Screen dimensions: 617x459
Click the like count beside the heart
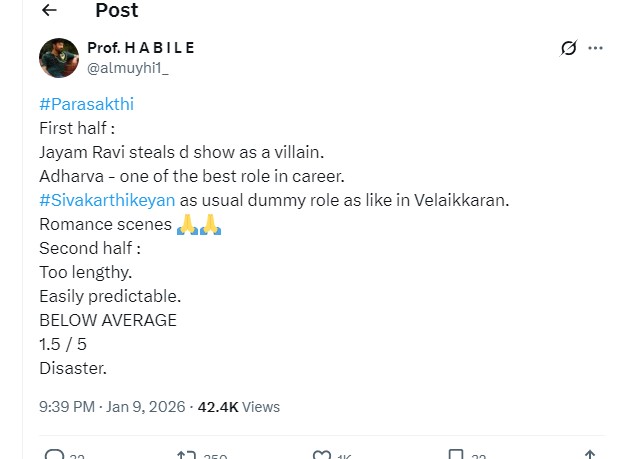pyautogui.click(x=344, y=457)
